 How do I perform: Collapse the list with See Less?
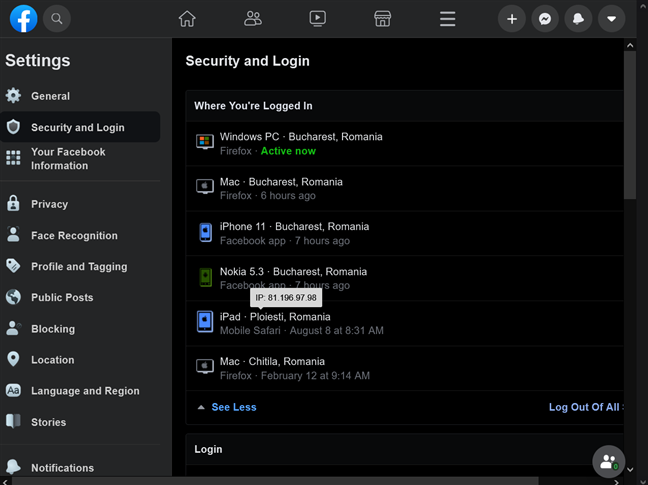coord(233,407)
